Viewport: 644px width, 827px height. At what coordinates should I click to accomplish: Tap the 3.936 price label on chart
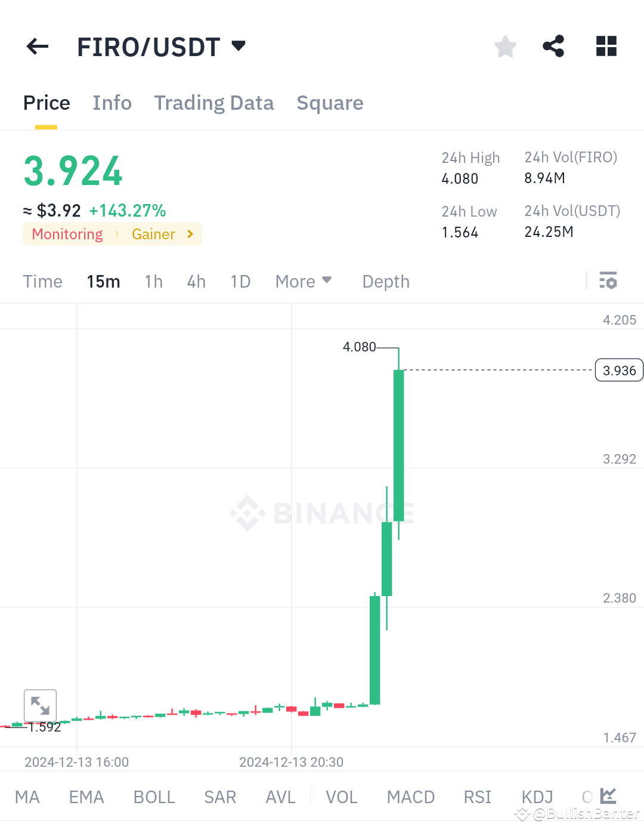click(x=619, y=370)
